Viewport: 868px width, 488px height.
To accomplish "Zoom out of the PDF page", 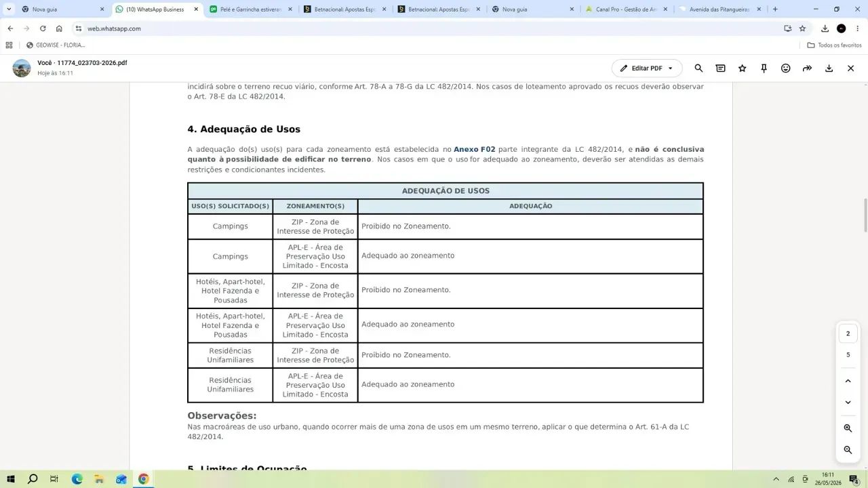I will (848, 450).
